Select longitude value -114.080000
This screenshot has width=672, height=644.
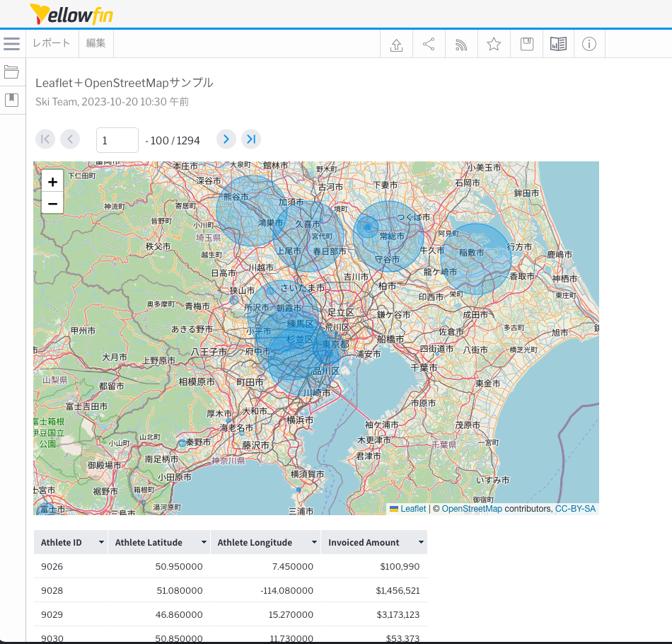point(286,590)
